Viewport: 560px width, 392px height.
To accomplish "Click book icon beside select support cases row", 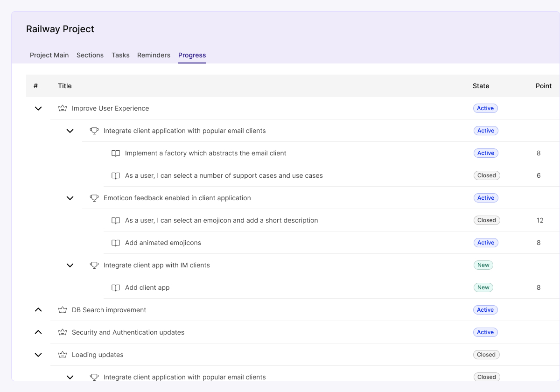I will click(x=116, y=175).
